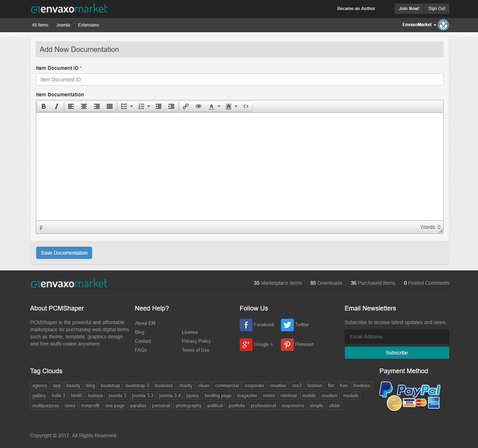Screen dimensions: 478x448
Task: Align text left in editor
Action: pyautogui.click(x=71, y=106)
